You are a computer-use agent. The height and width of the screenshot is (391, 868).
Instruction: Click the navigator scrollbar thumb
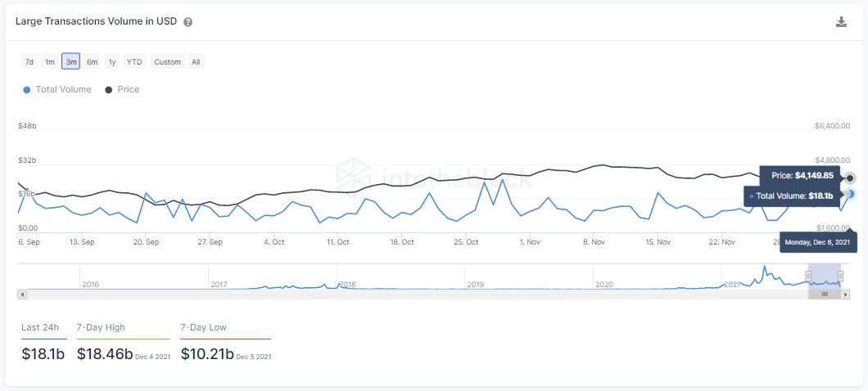click(825, 294)
